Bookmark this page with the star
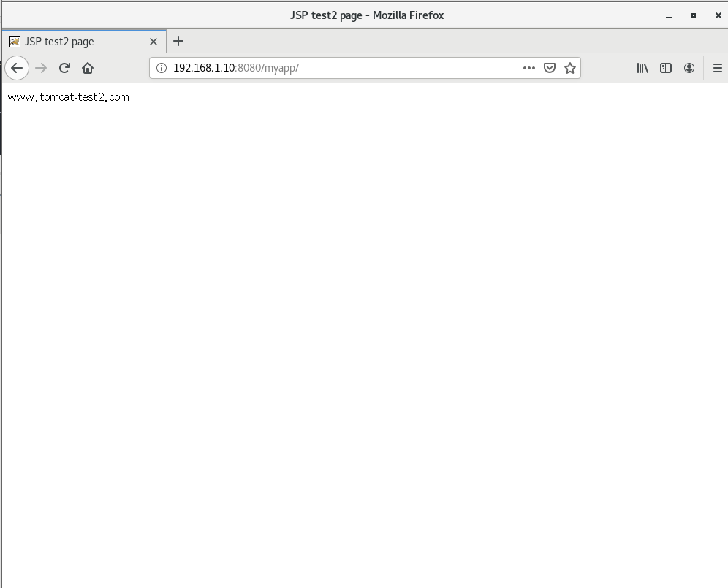Viewport: 728px width, 588px height. 569,68
